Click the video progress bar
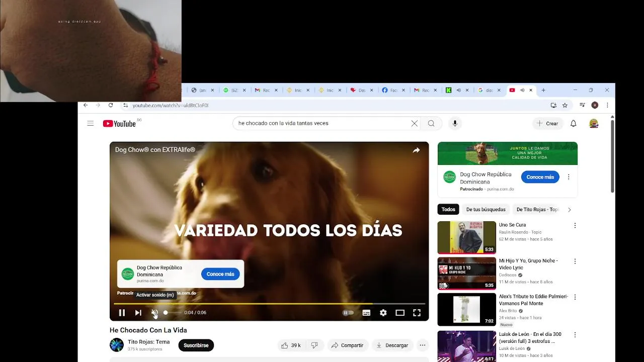 pos(269,304)
